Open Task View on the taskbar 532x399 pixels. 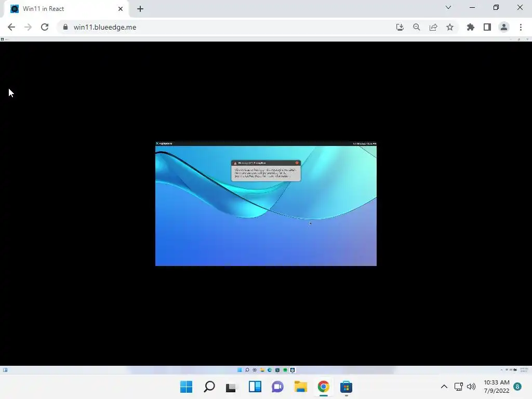[231, 387]
